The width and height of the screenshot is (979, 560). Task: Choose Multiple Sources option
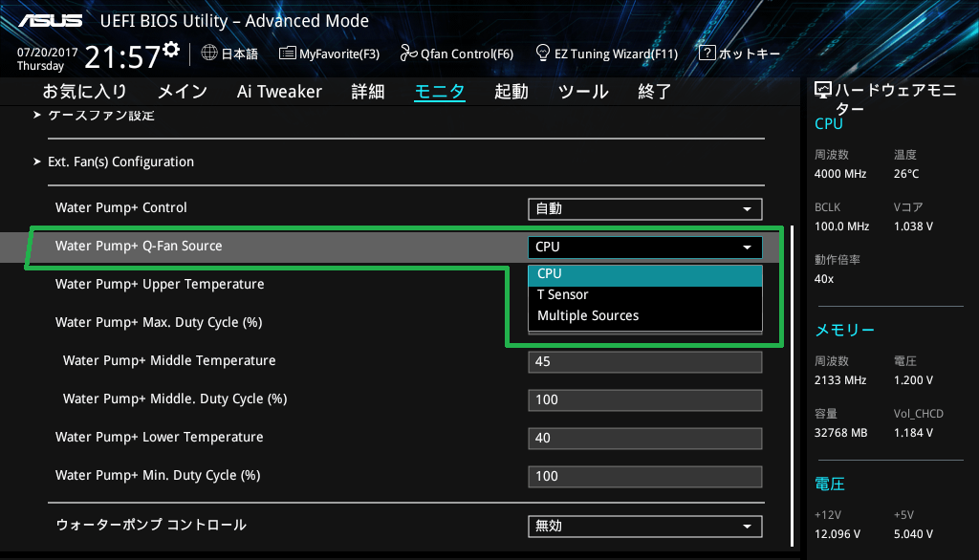coord(645,316)
